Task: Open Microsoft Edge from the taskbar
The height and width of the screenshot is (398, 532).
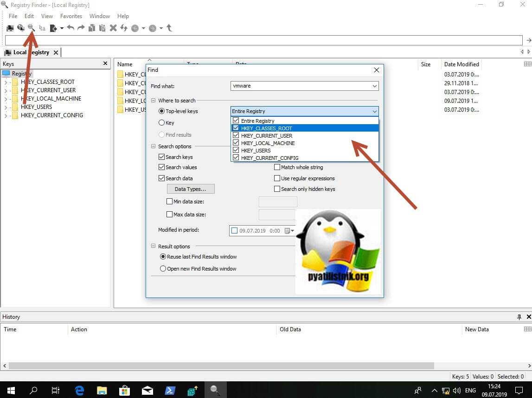Action: 79,390
